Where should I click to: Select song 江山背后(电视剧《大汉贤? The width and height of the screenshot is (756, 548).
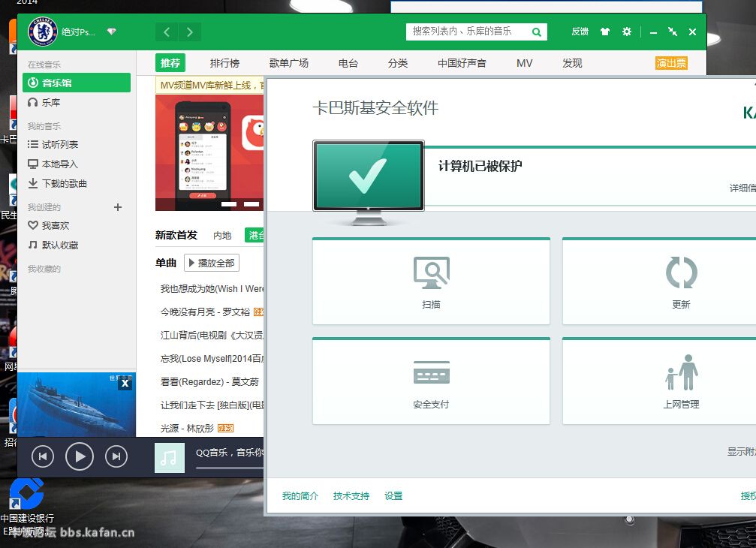click(x=212, y=335)
